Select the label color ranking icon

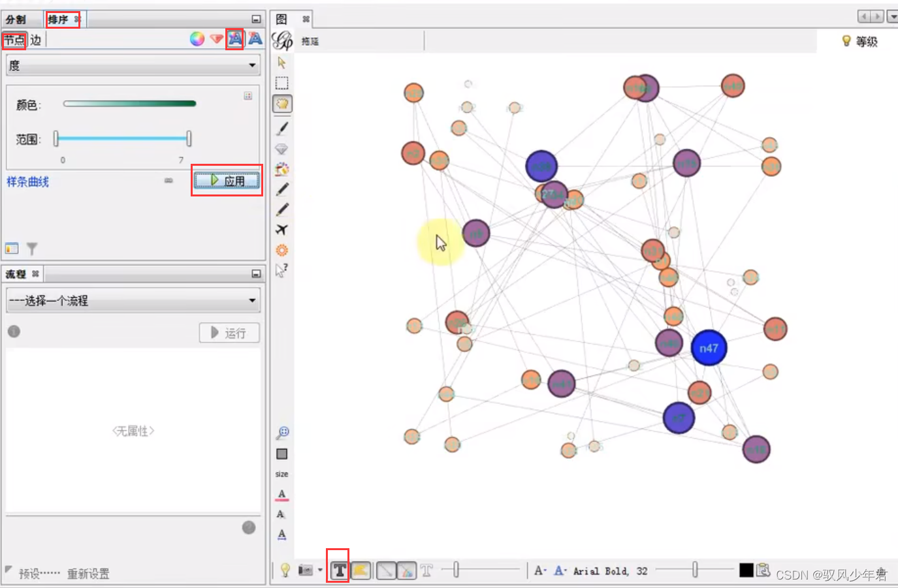tap(235, 39)
